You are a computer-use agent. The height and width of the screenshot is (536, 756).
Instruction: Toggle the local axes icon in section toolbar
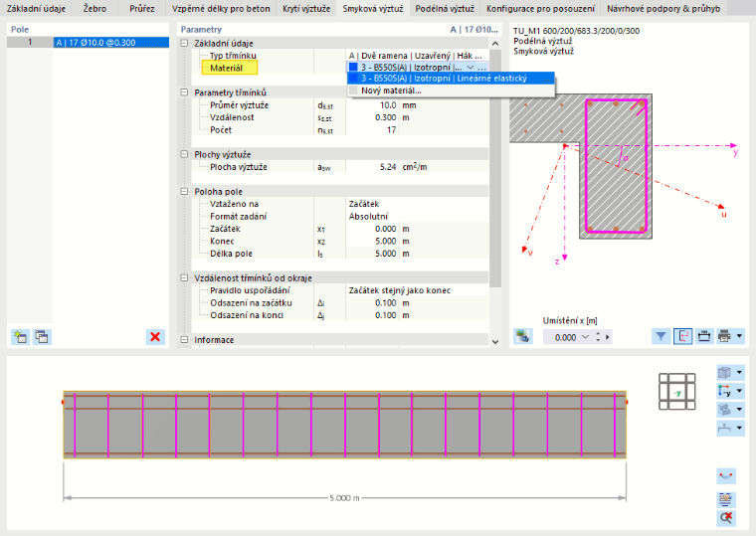tap(682, 336)
